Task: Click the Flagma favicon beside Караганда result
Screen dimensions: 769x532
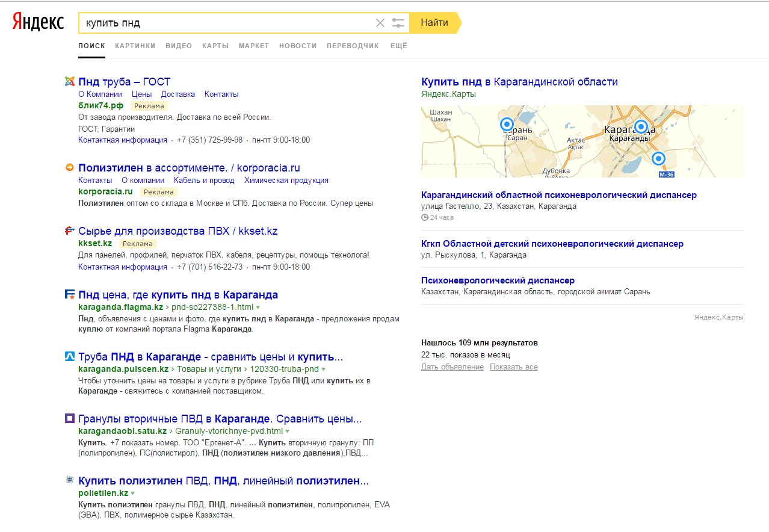Action: tap(69, 295)
